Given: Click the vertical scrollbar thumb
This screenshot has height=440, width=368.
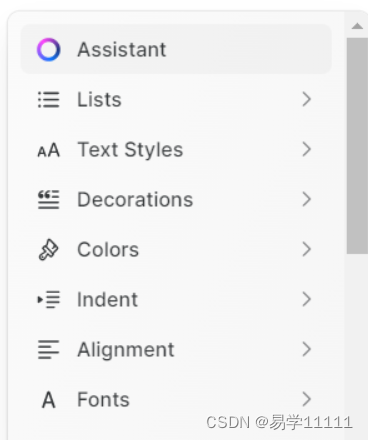Looking at the screenshot, I should 357,146.
